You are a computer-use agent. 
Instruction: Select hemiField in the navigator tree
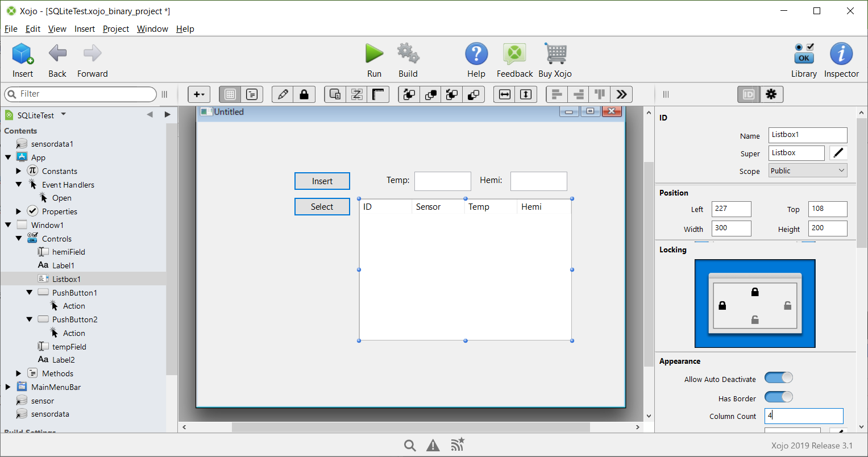[x=69, y=251]
